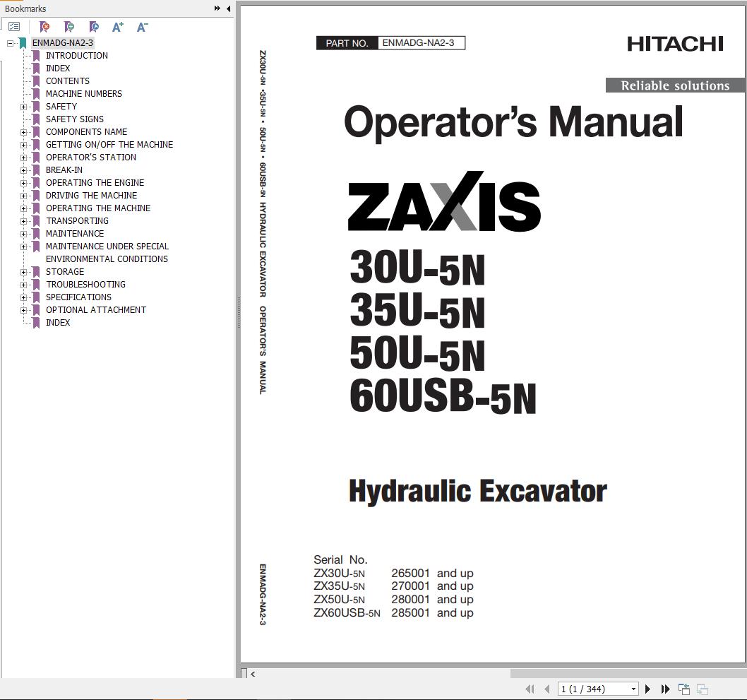Expand the OPERATING THE MACHINE node

(23, 208)
